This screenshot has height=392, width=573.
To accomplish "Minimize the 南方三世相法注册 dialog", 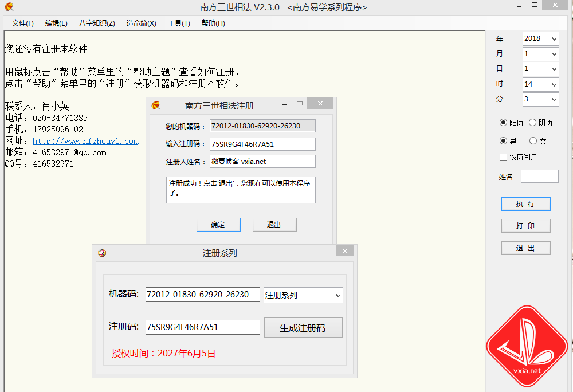I will (x=284, y=104).
